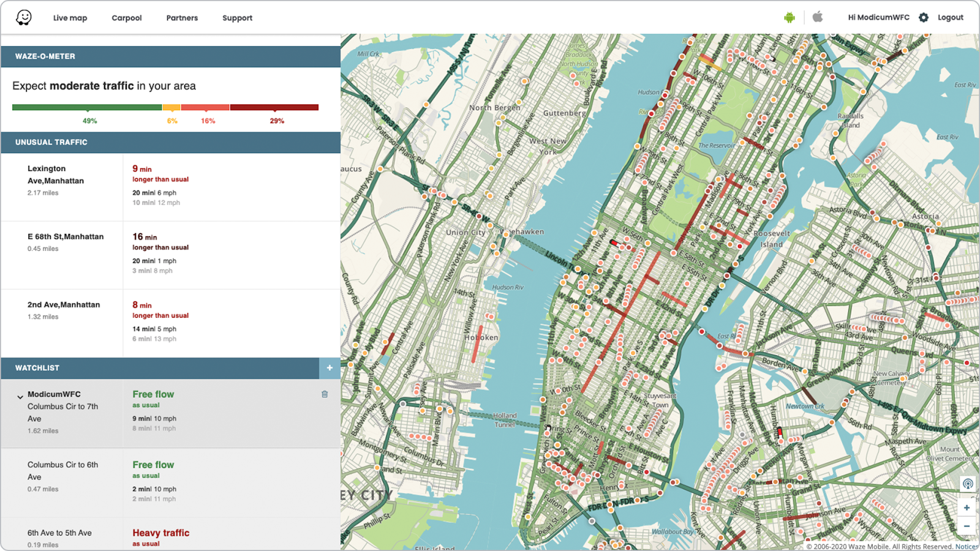Image resolution: width=980 pixels, height=551 pixels.
Task: Open the Carpool menu item
Action: pos(127,18)
